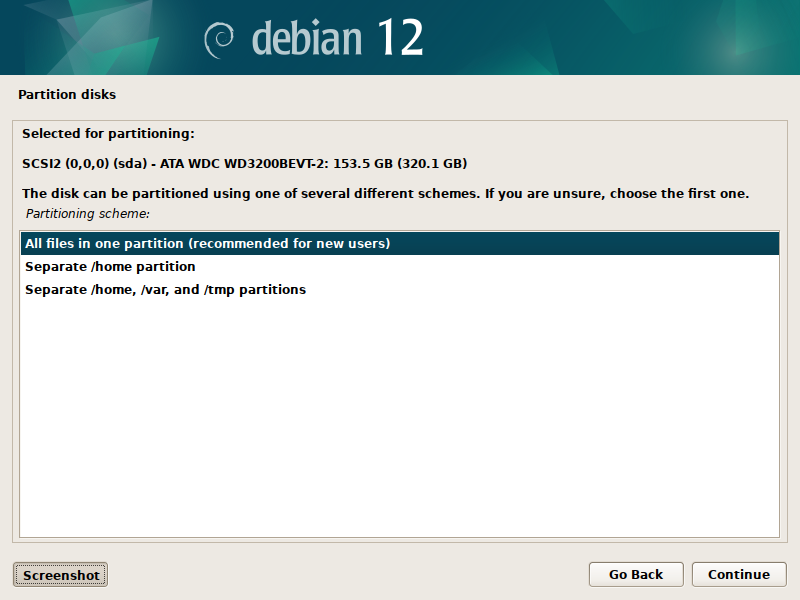
Task: Click "Selected for partitioning:" text
Action: pos(108,134)
